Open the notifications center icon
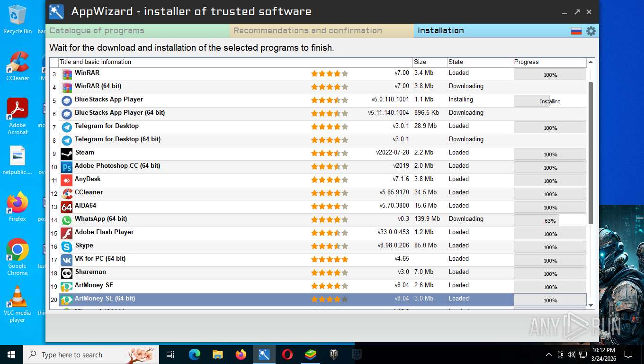The height and width of the screenshot is (364, 644). tap(628, 355)
